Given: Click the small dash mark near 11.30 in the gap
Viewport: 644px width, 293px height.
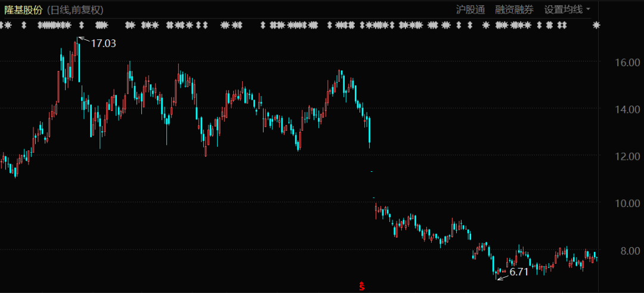Looking at the screenshot, I should [x=371, y=171].
